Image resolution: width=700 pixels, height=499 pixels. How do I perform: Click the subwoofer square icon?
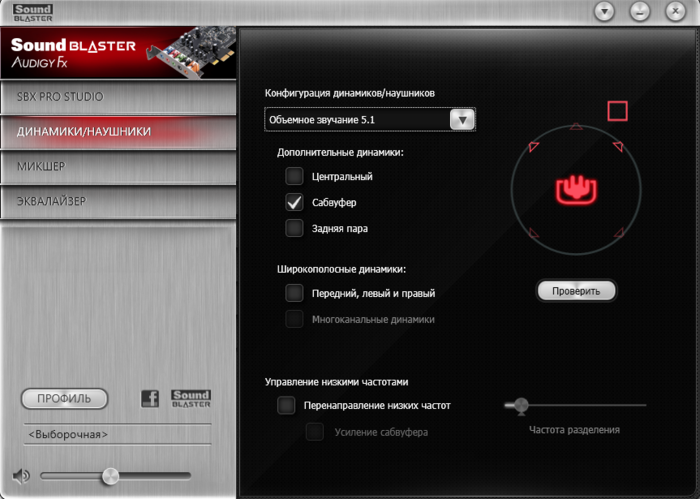click(617, 111)
